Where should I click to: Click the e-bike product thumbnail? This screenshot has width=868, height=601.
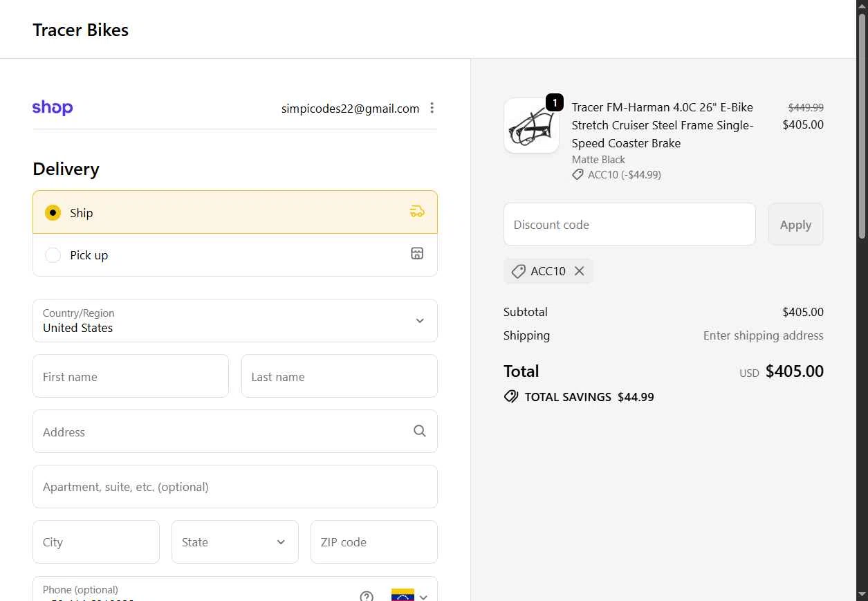[x=531, y=125]
